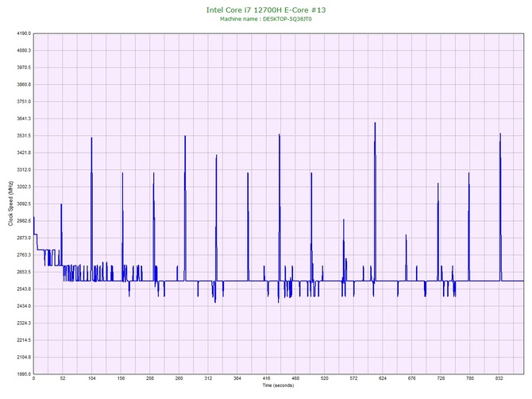Click the 208 tick on time axis
Screen dimensions: 532x399
click(x=150, y=378)
